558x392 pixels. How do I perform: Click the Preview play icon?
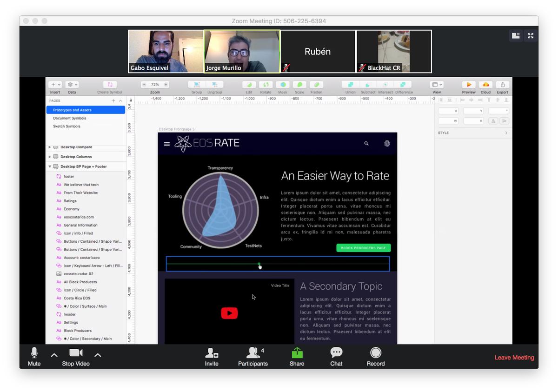click(469, 85)
